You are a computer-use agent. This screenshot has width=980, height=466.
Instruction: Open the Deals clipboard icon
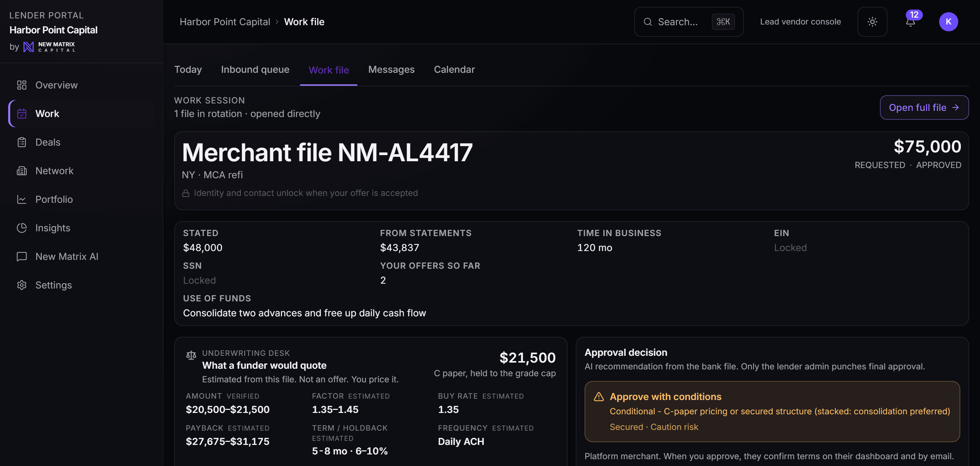pos(22,142)
